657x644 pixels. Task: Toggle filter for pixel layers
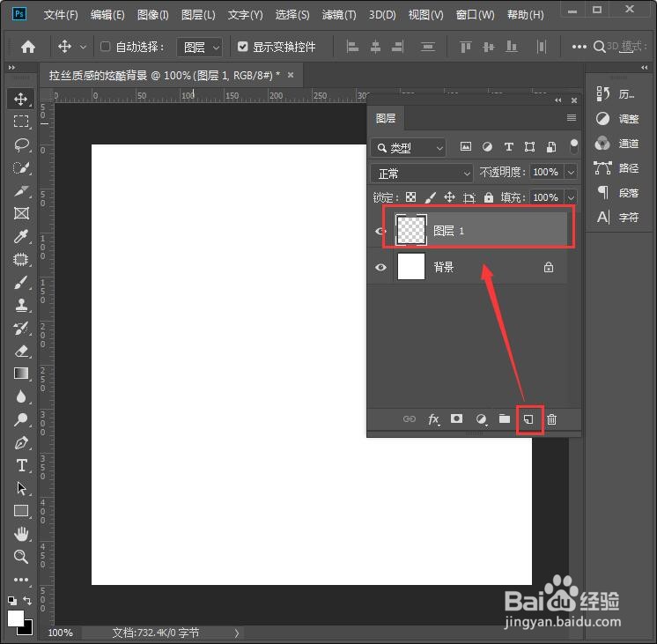[x=466, y=147]
